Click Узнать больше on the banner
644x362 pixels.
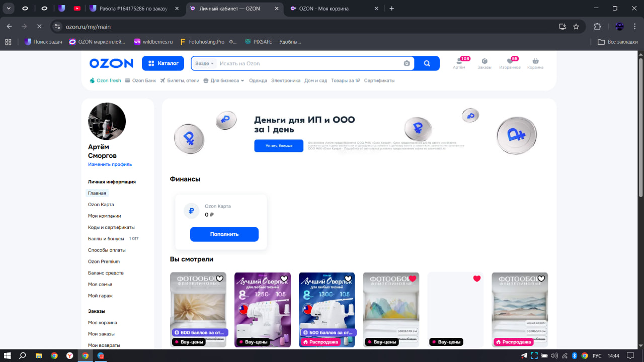pos(279,146)
